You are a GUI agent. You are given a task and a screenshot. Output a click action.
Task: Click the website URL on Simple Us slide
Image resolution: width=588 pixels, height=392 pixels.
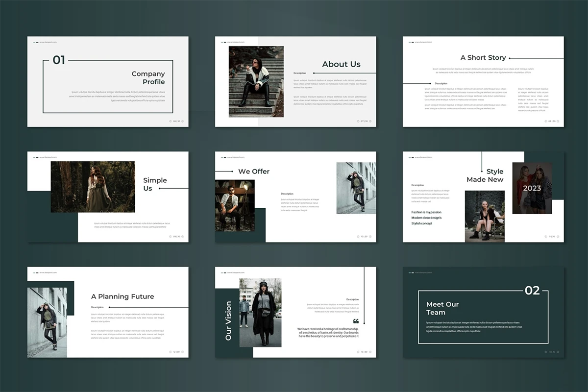[46, 157]
